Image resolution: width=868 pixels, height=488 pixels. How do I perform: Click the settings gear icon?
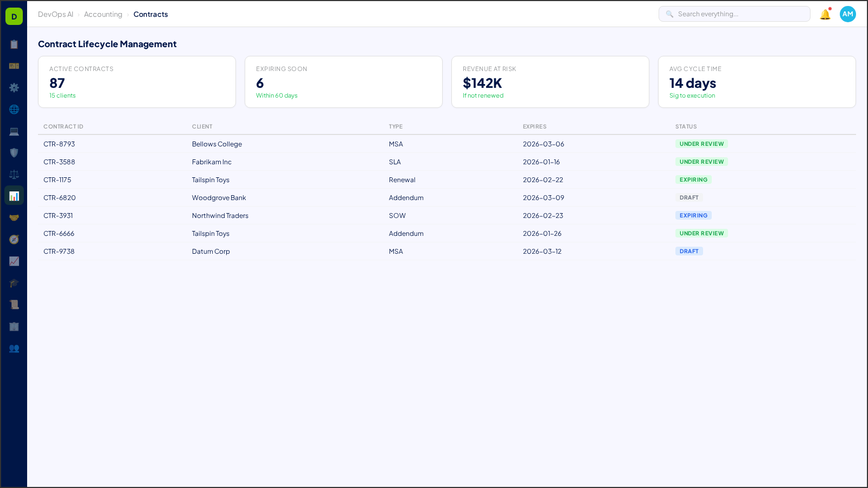[x=14, y=88]
